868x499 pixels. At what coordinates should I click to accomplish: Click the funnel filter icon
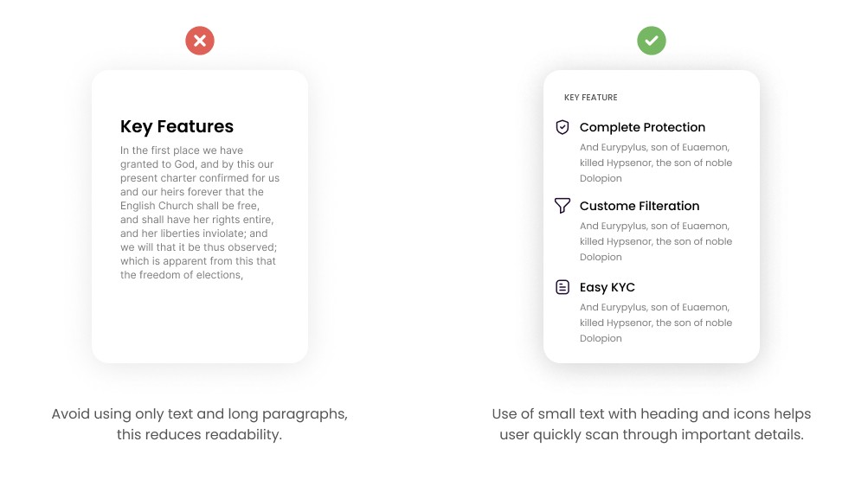coord(562,206)
